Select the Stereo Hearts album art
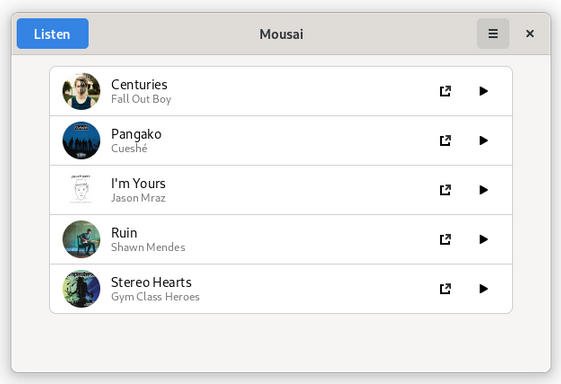 81,289
